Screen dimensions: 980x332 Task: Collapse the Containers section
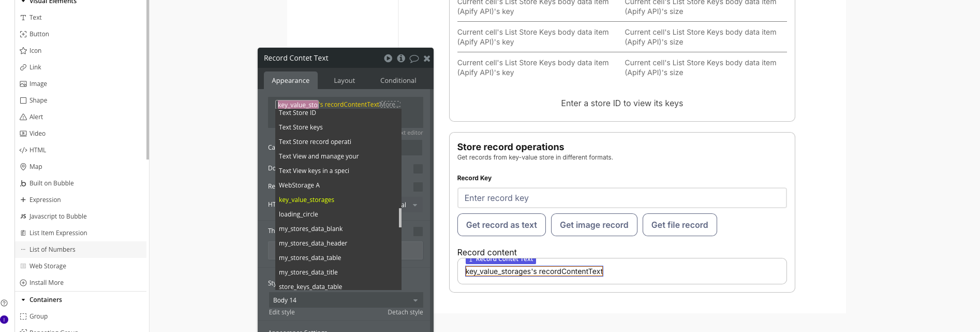click(x=23, y=300)
